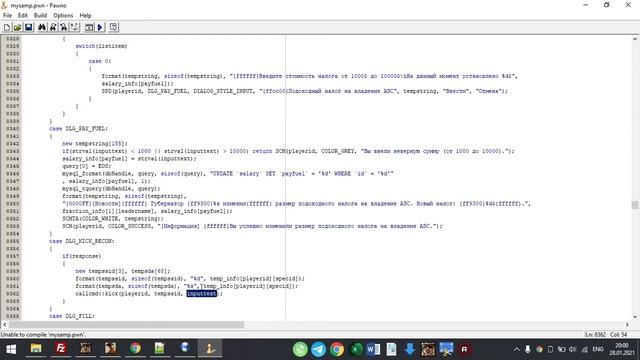The height and width of the screenshot is (360, 640).
Task: Show hidden system tray icons chevron
Action: pos(516,349)
